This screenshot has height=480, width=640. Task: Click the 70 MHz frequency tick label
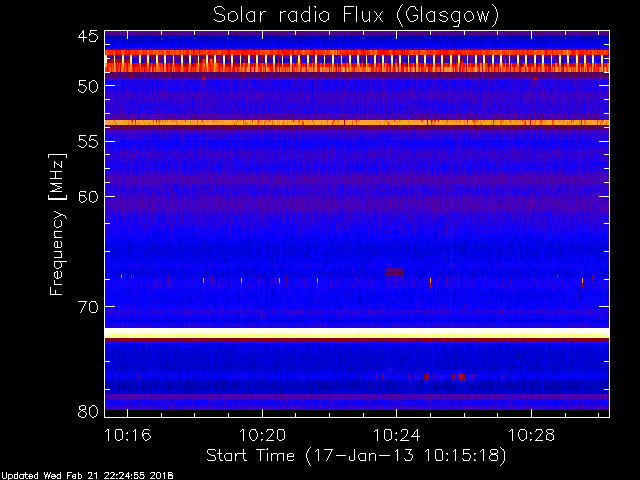tap(87, 306)
